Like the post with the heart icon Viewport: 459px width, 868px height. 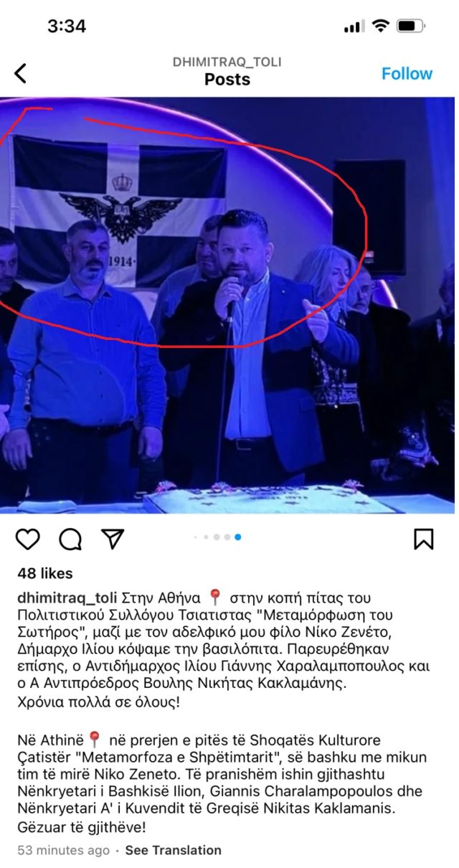[x=27, y=539]
